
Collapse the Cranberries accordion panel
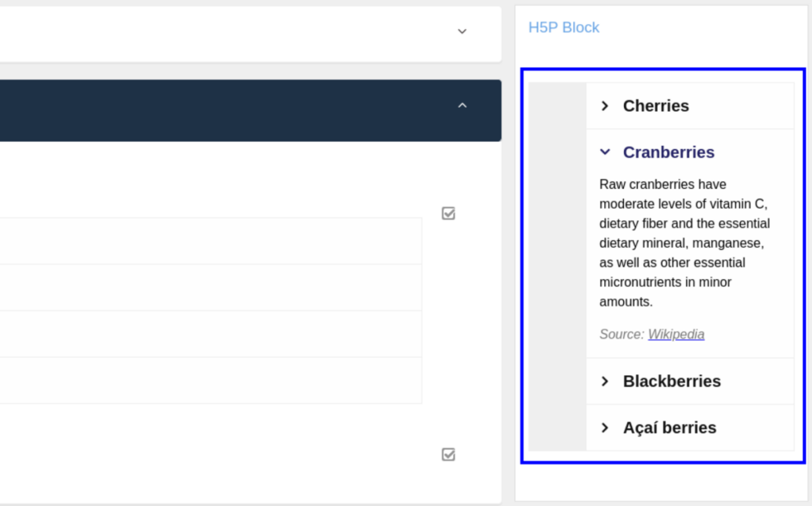tap(669, 152)
